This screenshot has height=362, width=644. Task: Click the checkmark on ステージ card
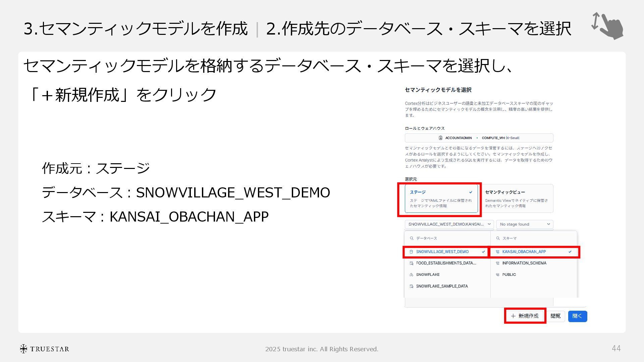471,192
